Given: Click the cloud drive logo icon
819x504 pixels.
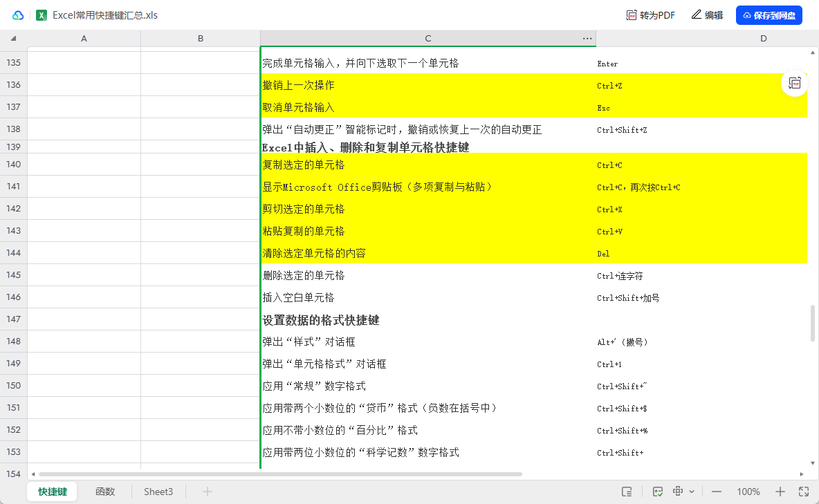Looking at the screenshot, I should [x=18, y=15].
